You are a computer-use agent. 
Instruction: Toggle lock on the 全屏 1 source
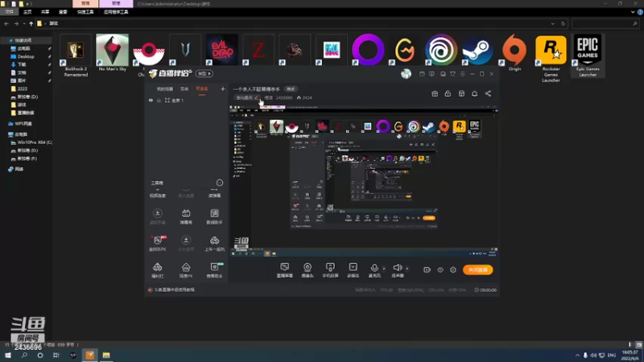[x=159, y=100]
